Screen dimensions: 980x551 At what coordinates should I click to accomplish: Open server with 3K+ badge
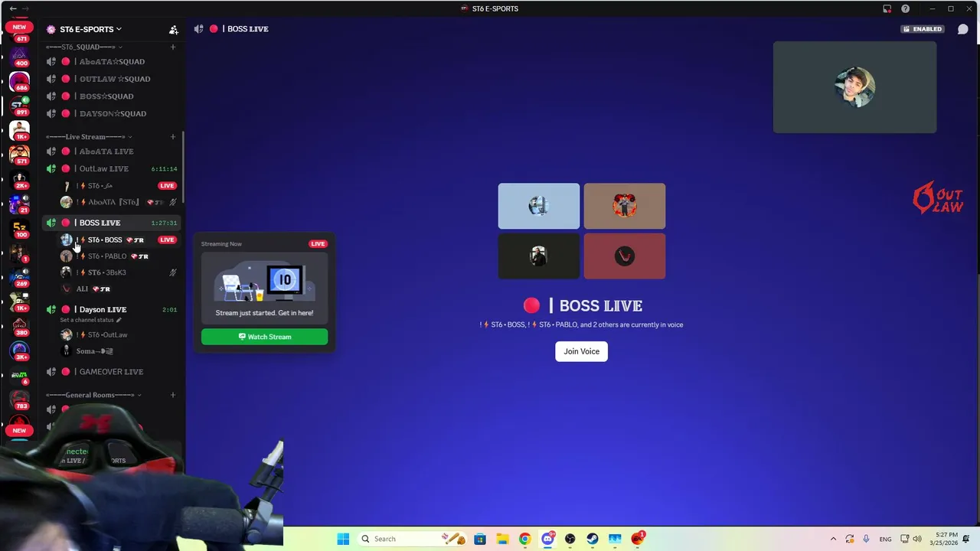(x=20, y=351)
